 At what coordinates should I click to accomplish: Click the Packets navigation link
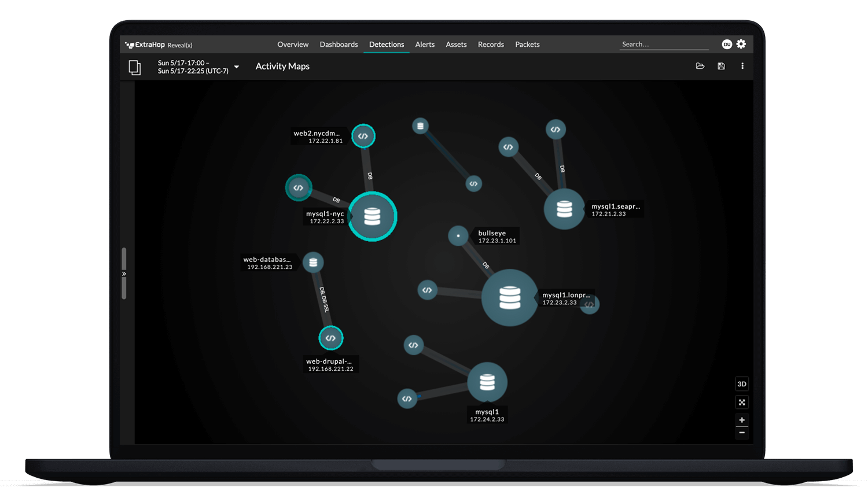pos(527,44)
